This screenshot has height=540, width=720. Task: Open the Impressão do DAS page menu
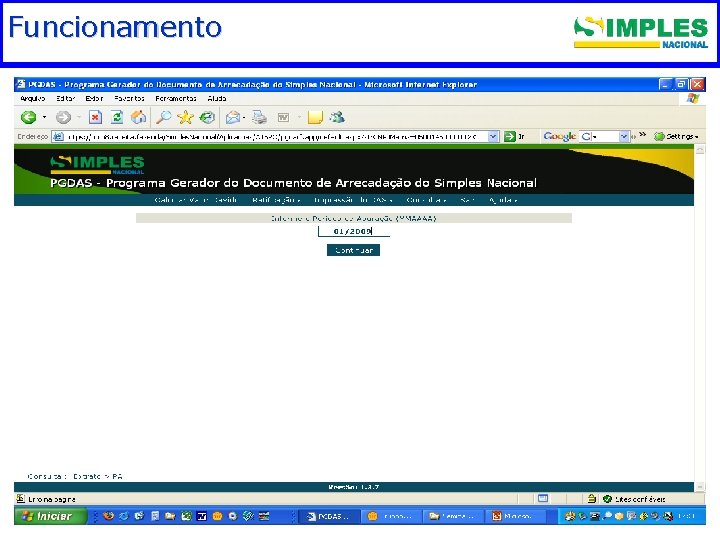coord(353,200)
